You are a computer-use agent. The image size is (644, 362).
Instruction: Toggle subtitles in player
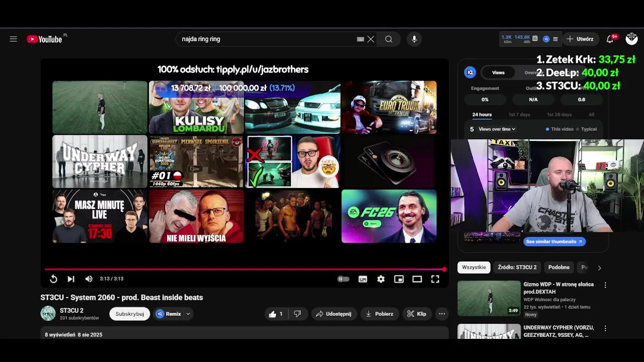(x=363, y=279)
